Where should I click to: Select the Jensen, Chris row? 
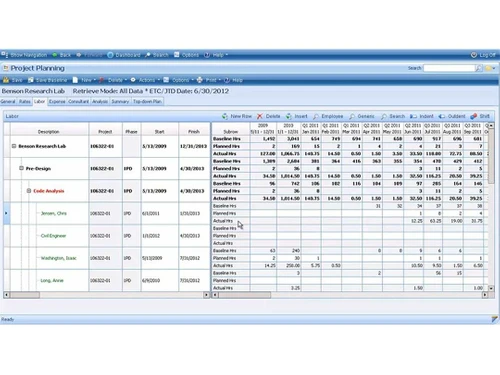click(x=53, y=213)
